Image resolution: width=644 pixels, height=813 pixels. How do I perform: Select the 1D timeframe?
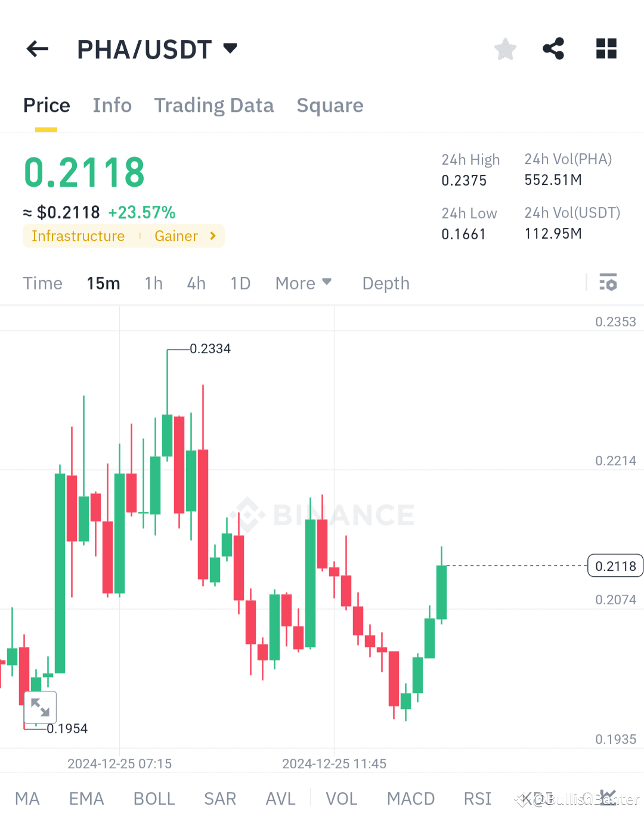click(240, 283)
